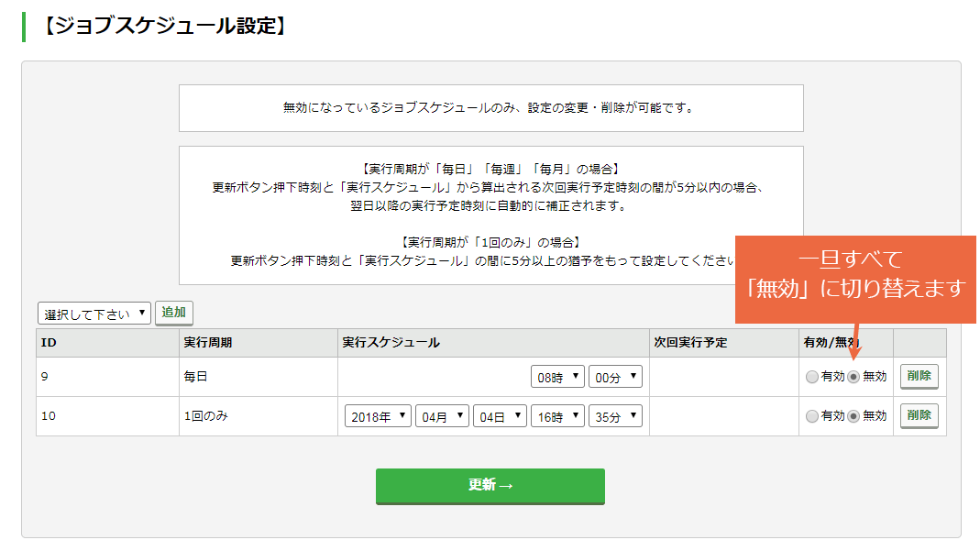Click the 実行スケジュール column header
Viewport: 980px width, 551px height.
tap(494, 343)
